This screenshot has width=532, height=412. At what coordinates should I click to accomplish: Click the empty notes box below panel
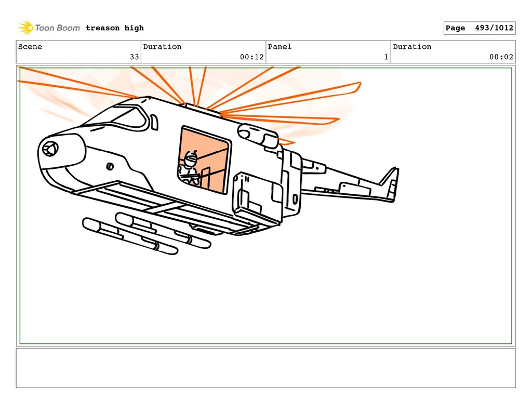pos(265,368)
